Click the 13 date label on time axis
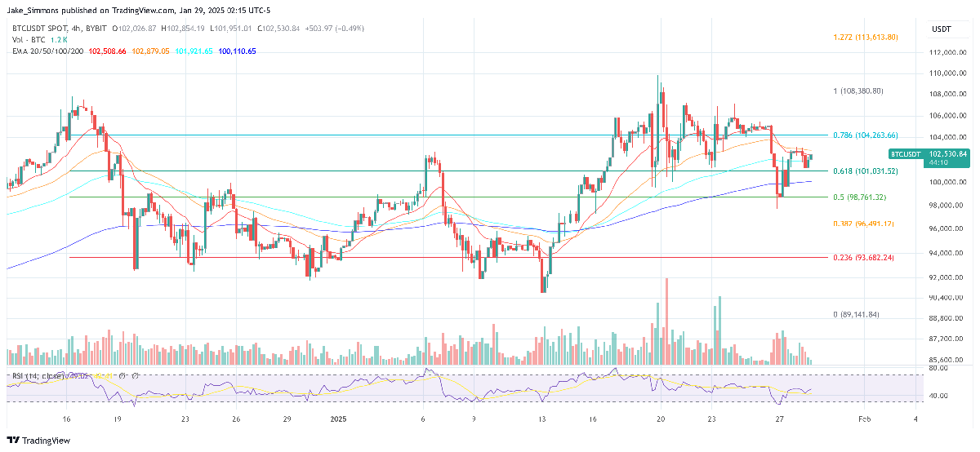 click(541, 418)
